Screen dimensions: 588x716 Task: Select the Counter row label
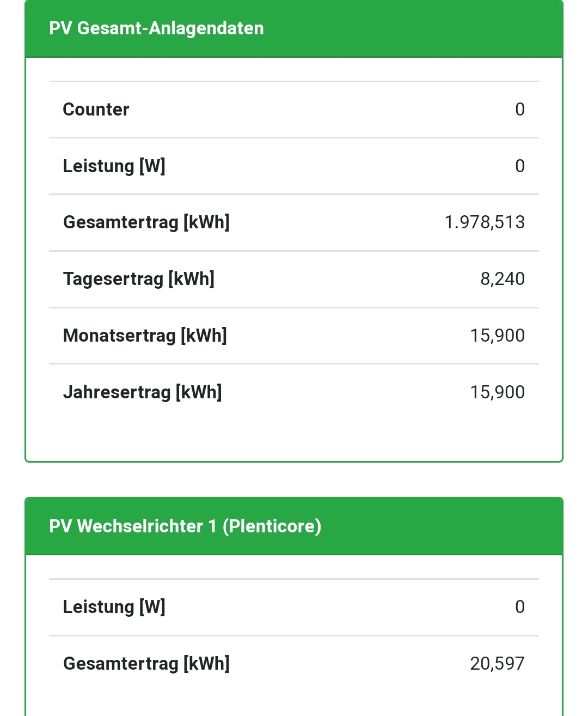coord(96,110)
